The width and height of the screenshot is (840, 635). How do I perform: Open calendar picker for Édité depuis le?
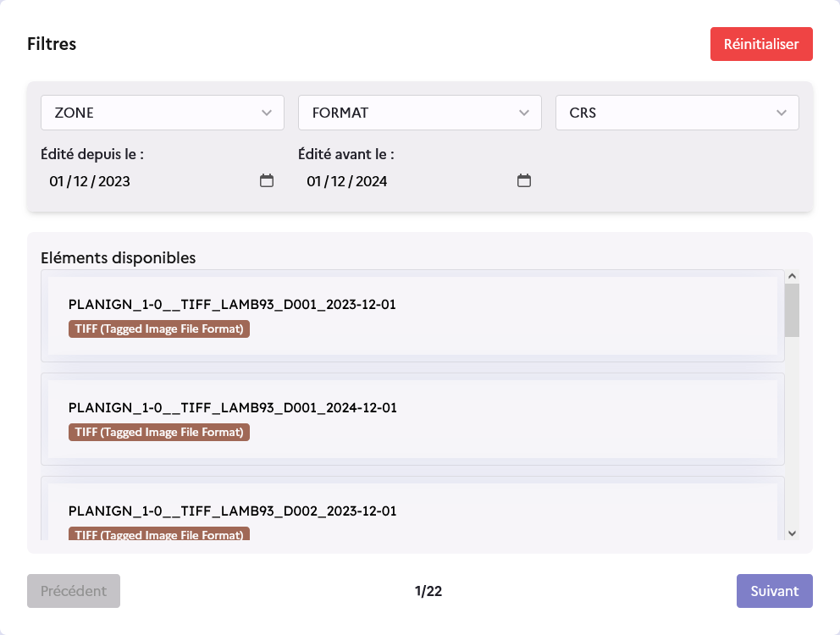tap(267, 180)
